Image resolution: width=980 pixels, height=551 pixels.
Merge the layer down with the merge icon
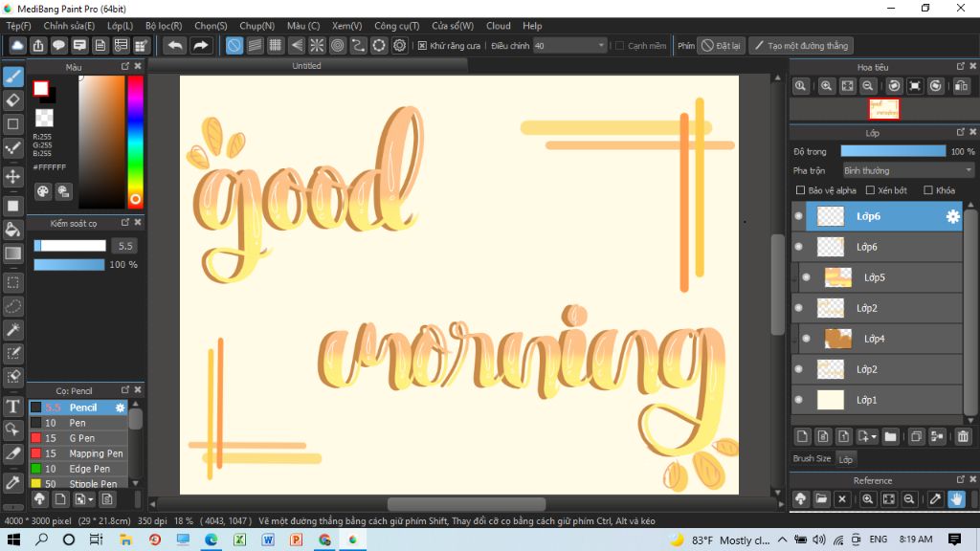click(937, 436)
